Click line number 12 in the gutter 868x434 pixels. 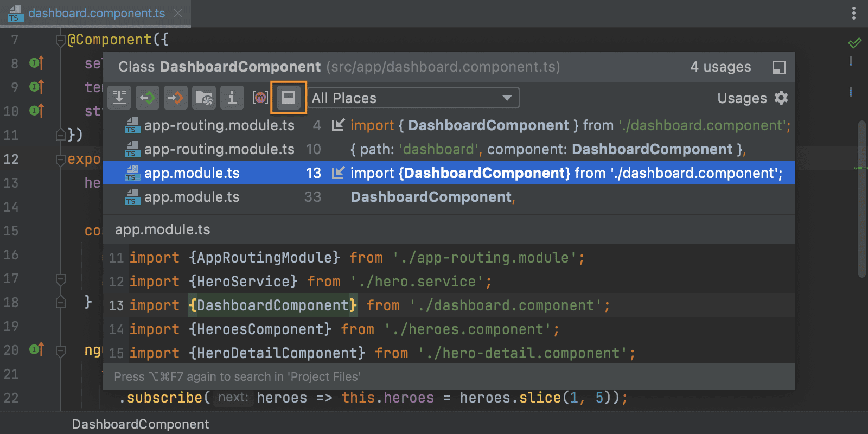(11, 159)
